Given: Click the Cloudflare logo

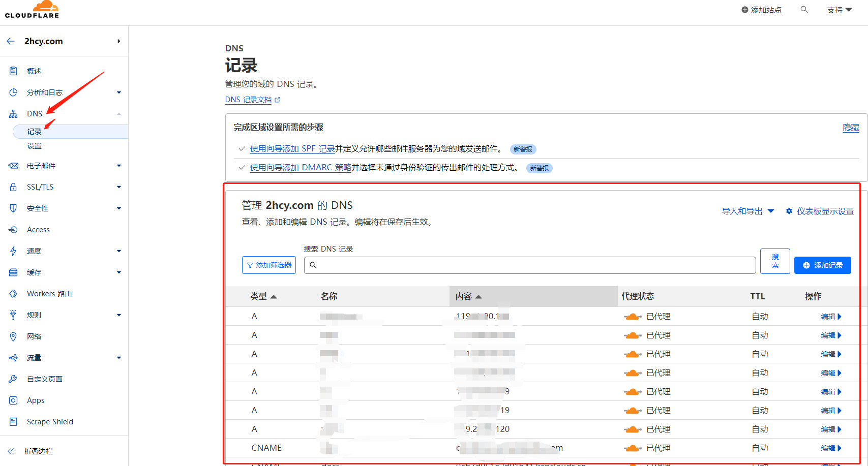Looking at the screenshot, I should pyautogui.click(x=32, y=10).
